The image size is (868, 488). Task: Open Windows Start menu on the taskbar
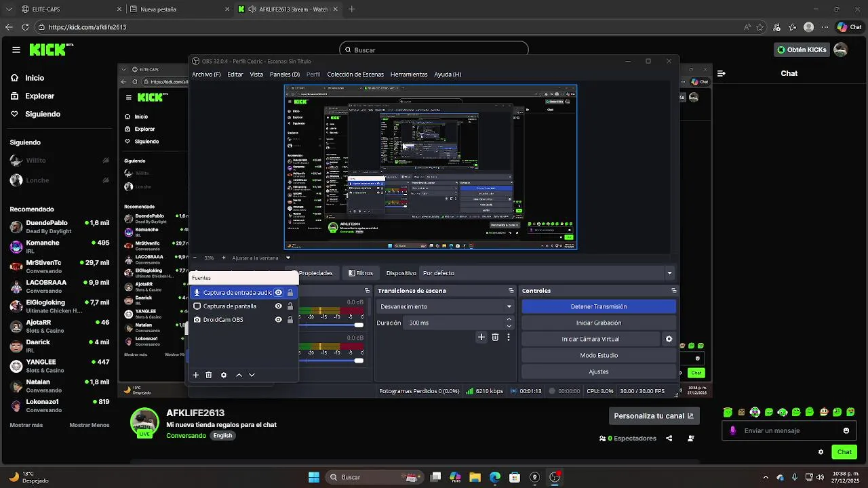coord(314,477)
